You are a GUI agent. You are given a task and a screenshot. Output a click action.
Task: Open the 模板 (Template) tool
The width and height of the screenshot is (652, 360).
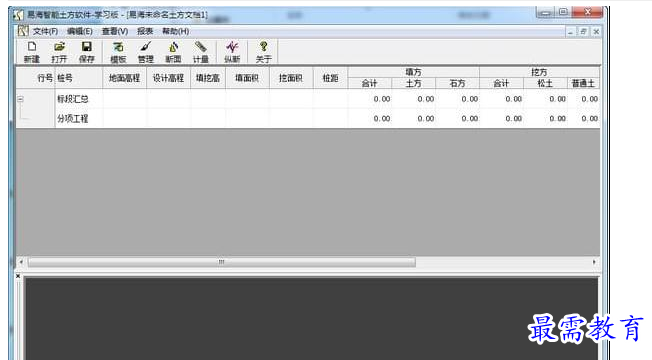coord(118,52)
